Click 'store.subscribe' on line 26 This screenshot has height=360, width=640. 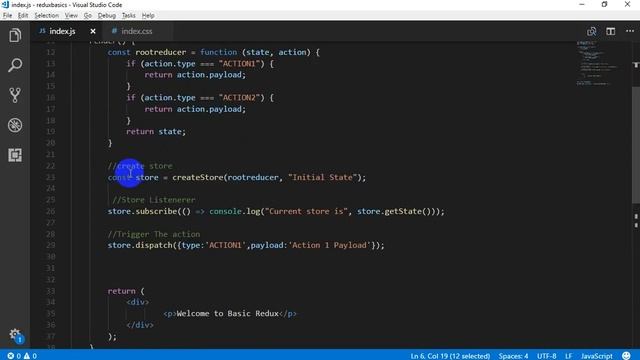[x=142, y=211]
